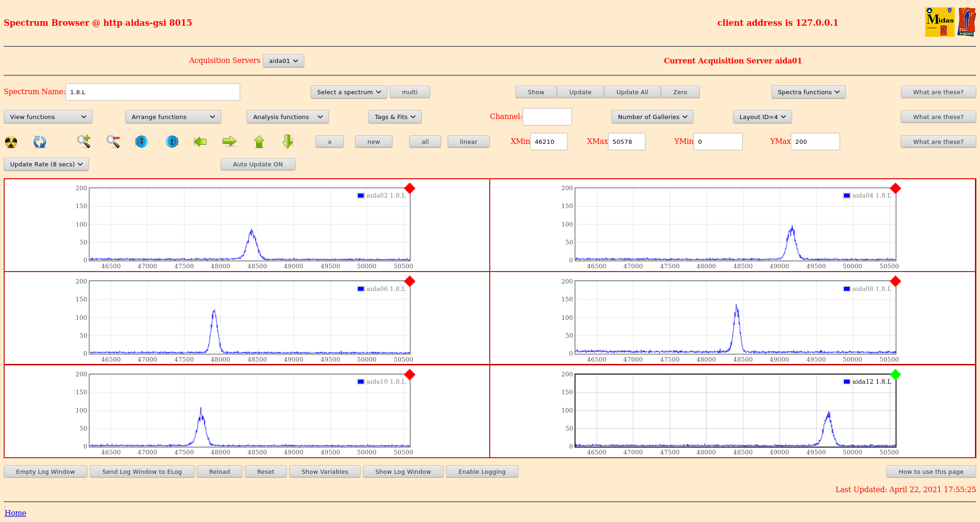The width and height of the screenshot is (980, 522).
Task: Open the Analysis functions menu
Action: tap(287, 117)
